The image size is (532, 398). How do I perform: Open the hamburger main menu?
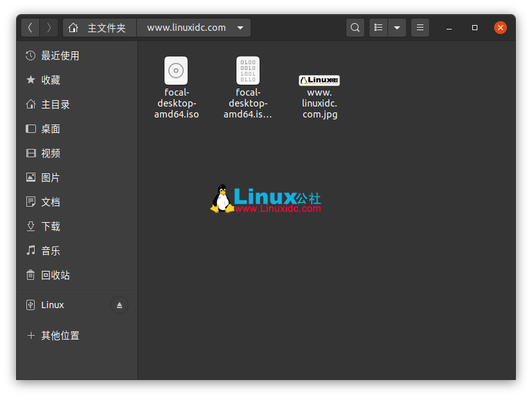420,28
